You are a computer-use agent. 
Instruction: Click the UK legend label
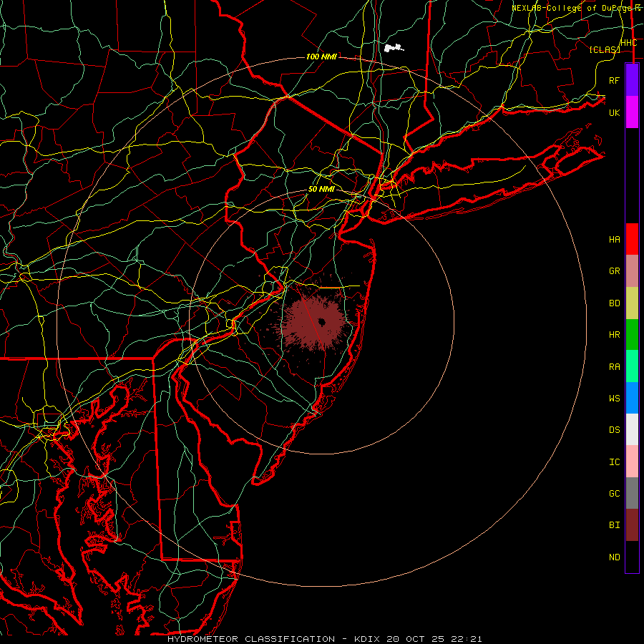pyautogui.click(x=615, y=112)
